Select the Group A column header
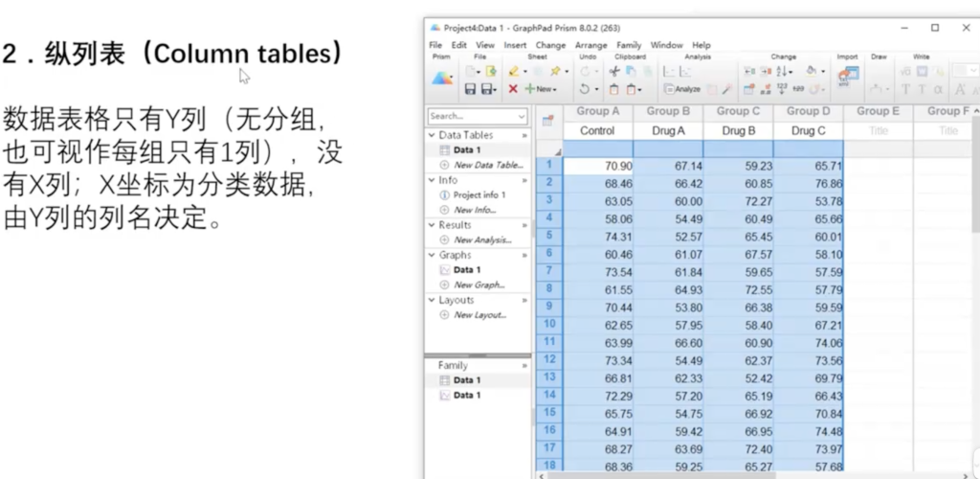980x479 pixels. pos(597,111)
